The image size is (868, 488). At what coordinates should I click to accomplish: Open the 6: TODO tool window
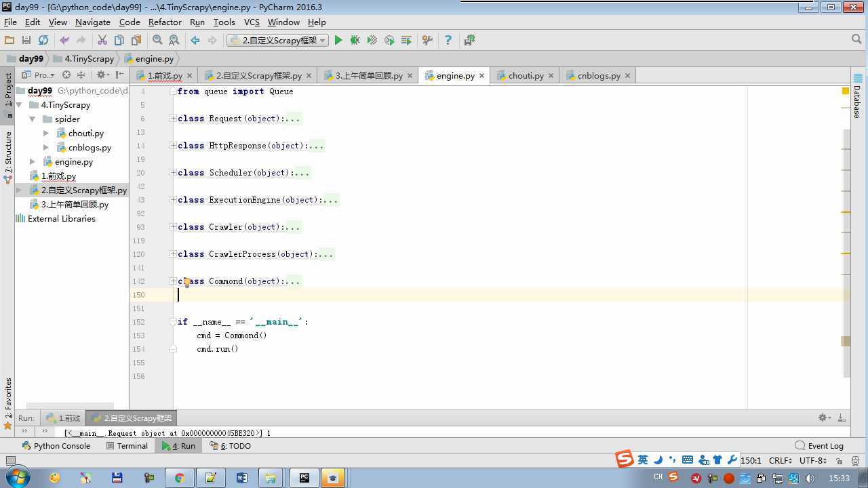(230, 446)
